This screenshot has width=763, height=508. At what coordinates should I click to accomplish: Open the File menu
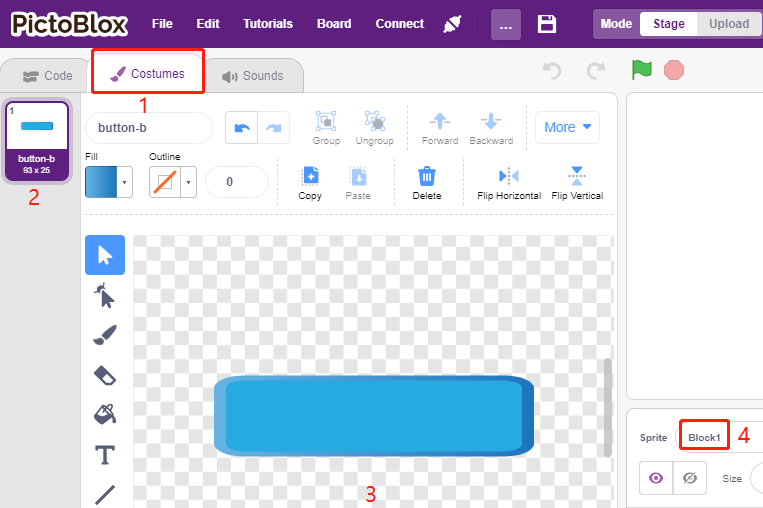pos(162,24)
